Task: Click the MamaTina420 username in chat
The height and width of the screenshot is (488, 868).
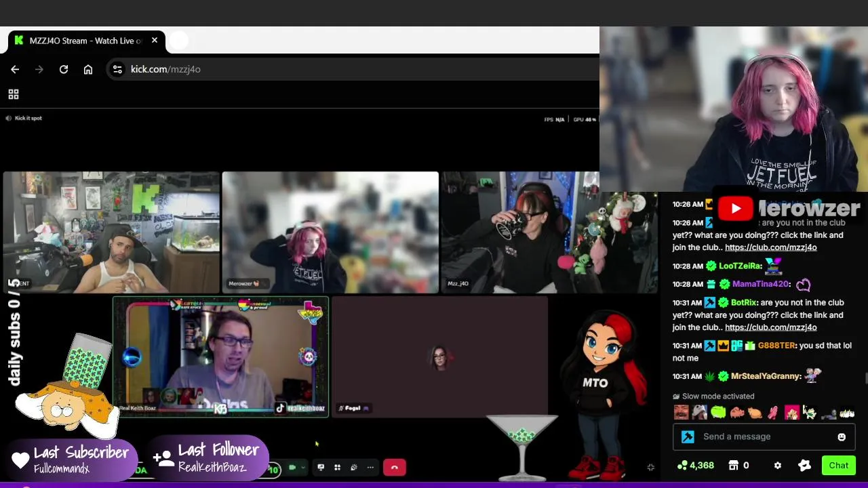Action: click(760, 285)
